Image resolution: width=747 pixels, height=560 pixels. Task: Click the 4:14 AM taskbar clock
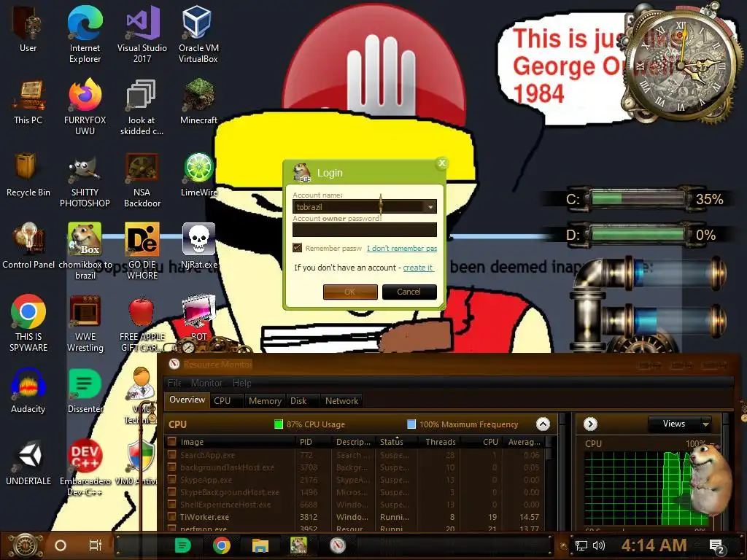(654, 545)
